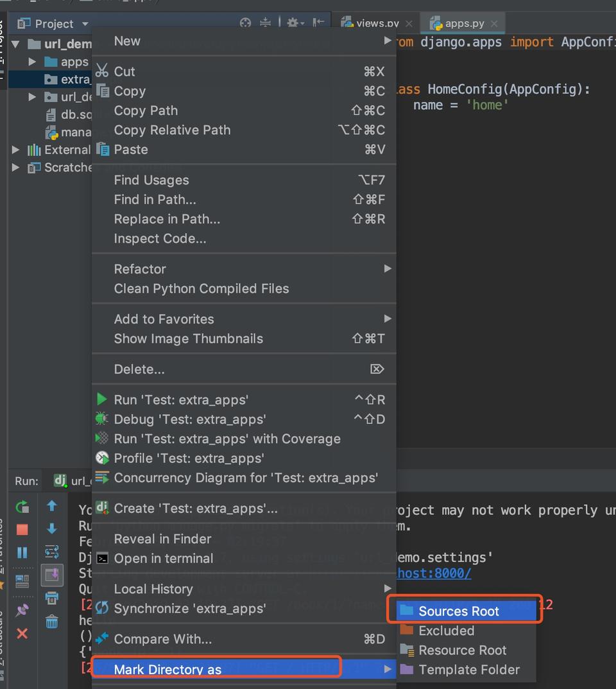Select the db.sqlite file in tree
This screenshot has width=616, height=689.
(x=68, y=115)
